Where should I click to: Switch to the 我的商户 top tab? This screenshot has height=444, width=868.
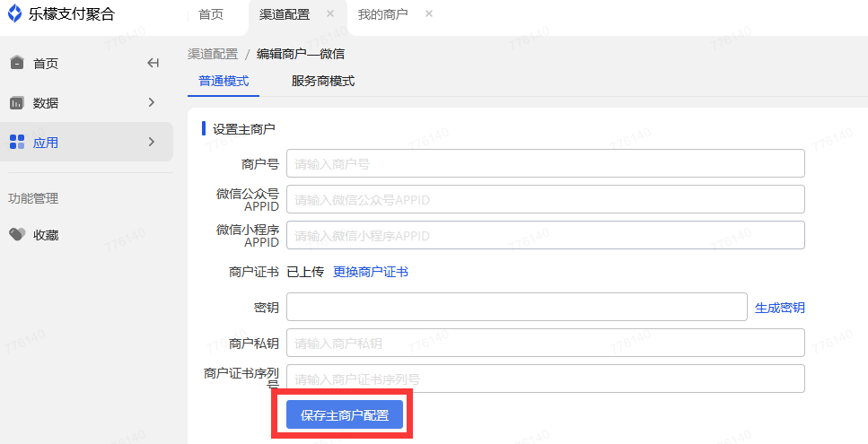click(x=383, y=14)
